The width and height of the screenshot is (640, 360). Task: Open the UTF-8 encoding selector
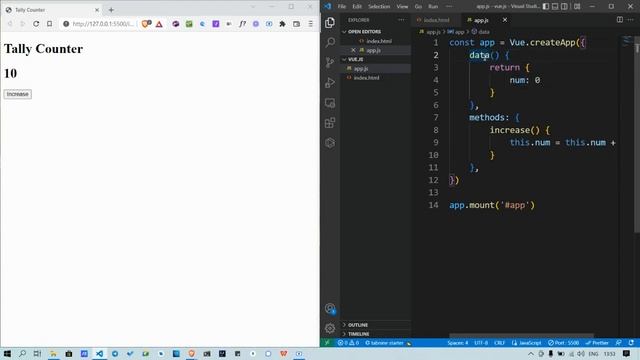pyautogui.click(x=481, y=343)
